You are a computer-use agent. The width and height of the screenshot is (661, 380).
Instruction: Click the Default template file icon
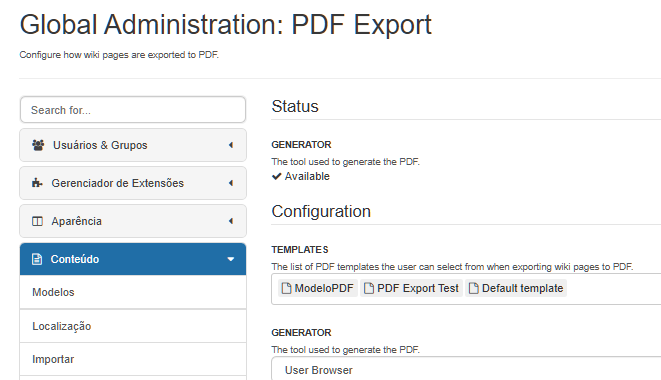click(473, 288)
